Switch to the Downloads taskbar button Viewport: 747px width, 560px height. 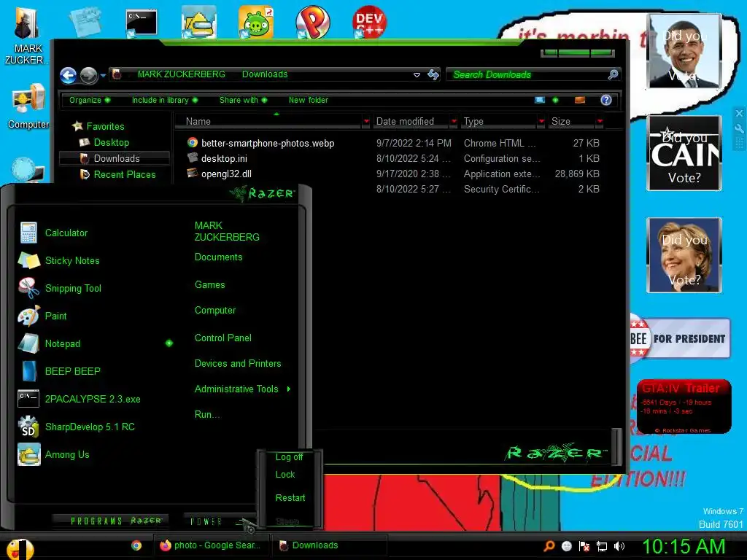pyautogui.click(x=329, y=545)
